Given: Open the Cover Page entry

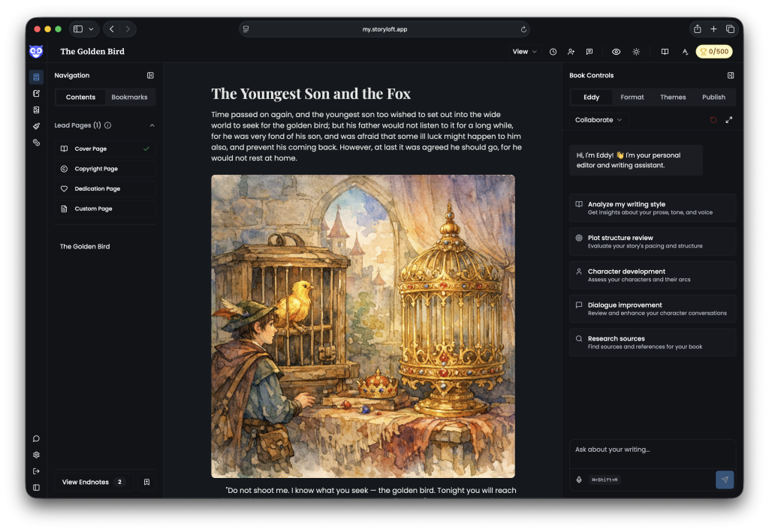Looking at the screenshot, I should 105,149.
